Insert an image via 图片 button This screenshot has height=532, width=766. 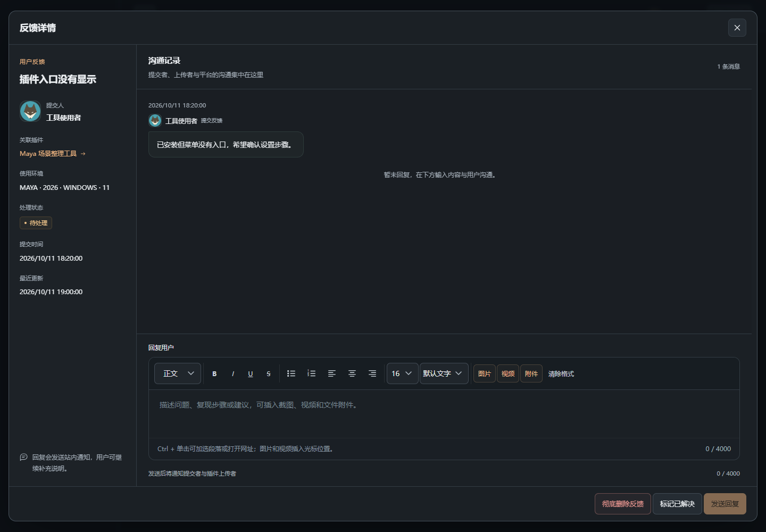pyautogui.click(x=485, y=373)
